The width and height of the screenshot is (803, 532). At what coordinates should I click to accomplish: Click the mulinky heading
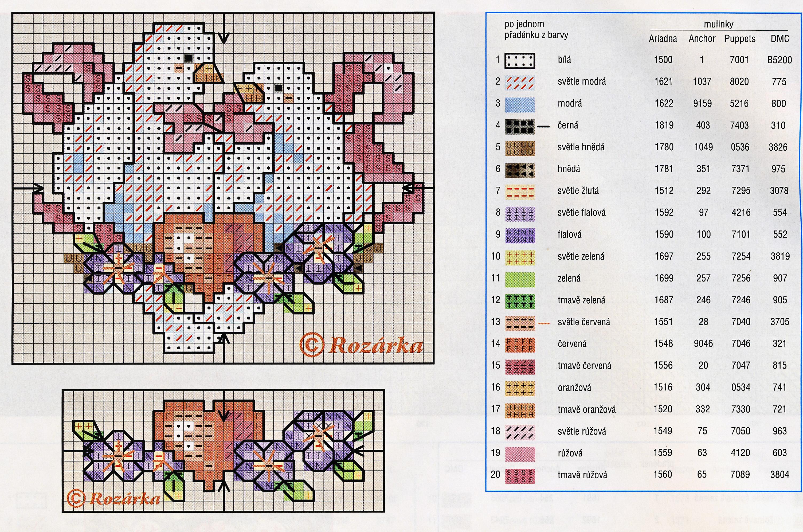(x=719, y=24)
